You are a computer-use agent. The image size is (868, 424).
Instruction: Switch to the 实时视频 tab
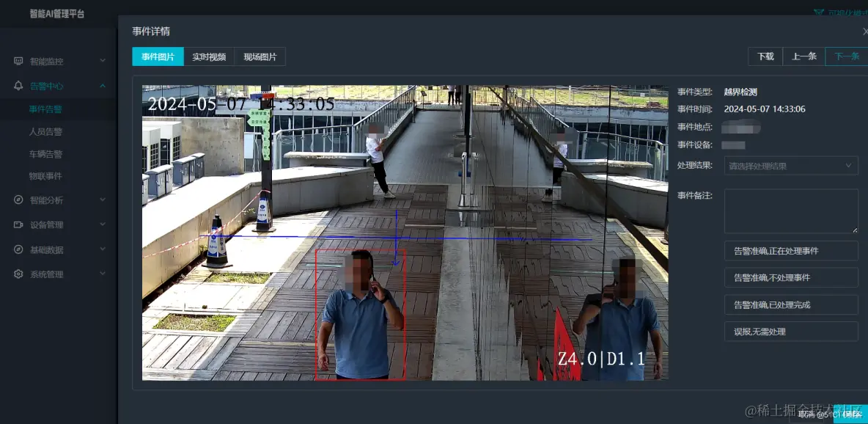(x=209, y=56)
